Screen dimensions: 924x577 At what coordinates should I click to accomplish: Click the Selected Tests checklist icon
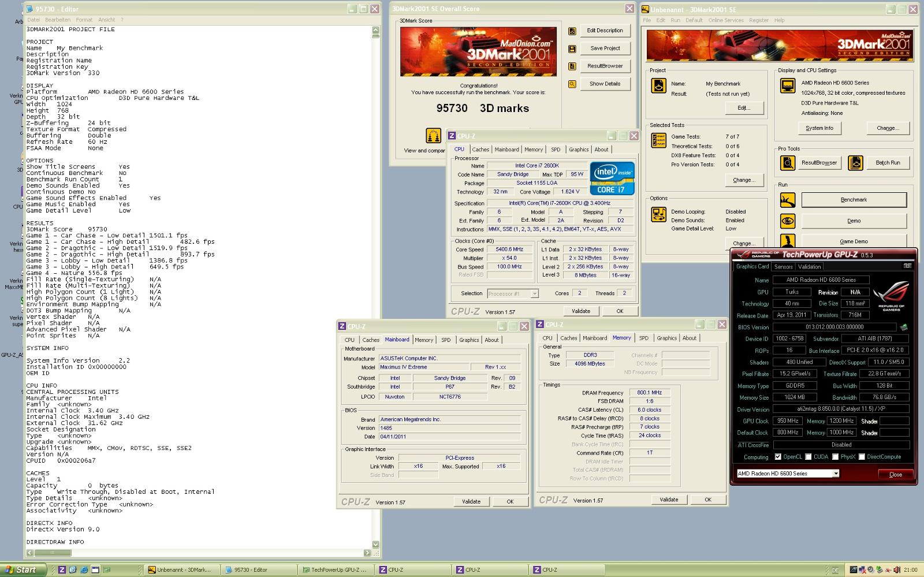[658, 140]
